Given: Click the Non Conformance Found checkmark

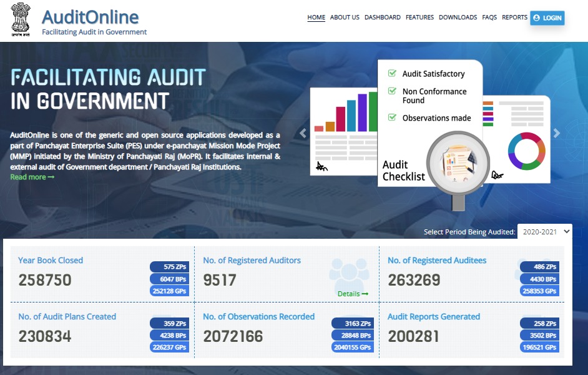Looking at the screenshot, I should pyautogui.click(x=392, y=91).
